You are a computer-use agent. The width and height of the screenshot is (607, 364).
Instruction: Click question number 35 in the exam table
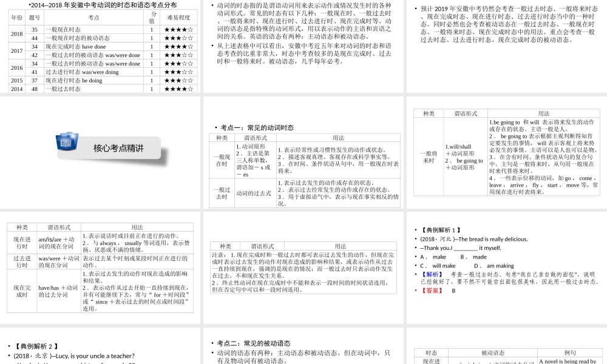(35, 29)
